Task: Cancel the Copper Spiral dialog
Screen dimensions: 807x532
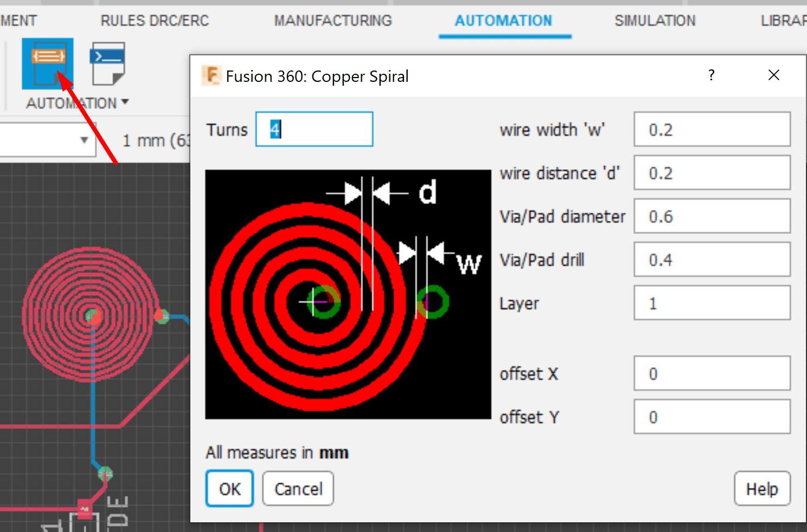Action: tap(298, 488)
